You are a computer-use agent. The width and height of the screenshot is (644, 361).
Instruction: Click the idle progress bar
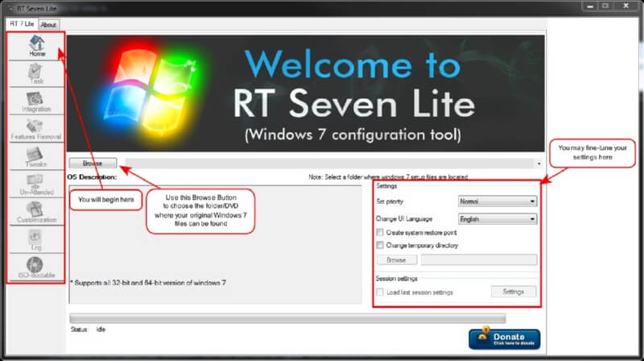pos(287,318)
